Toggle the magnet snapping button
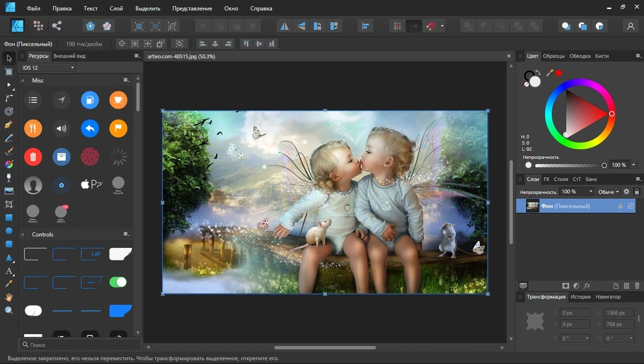Viewport: 644px width, 364px height. 430,25
